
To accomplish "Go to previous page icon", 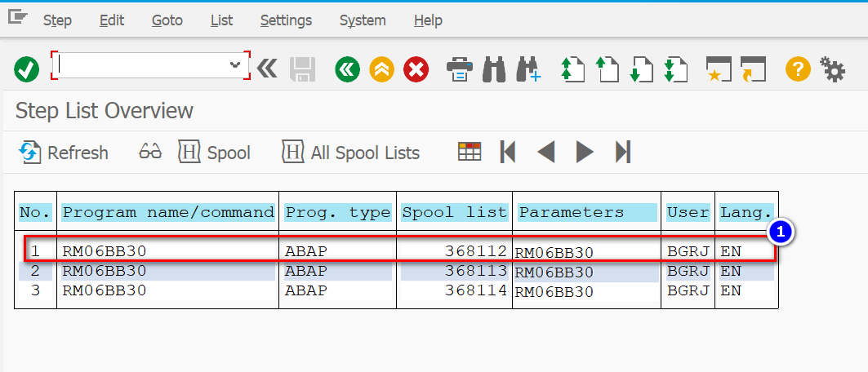I will pos(607,70).
